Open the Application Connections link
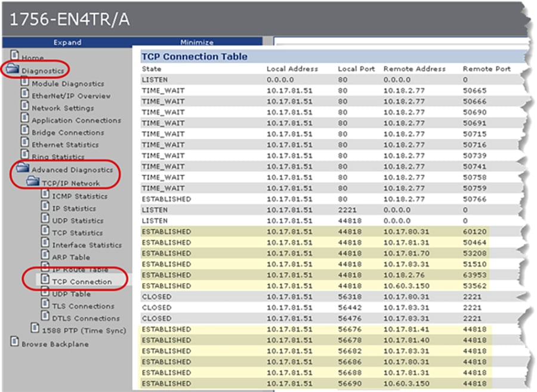 coord(76,121)
